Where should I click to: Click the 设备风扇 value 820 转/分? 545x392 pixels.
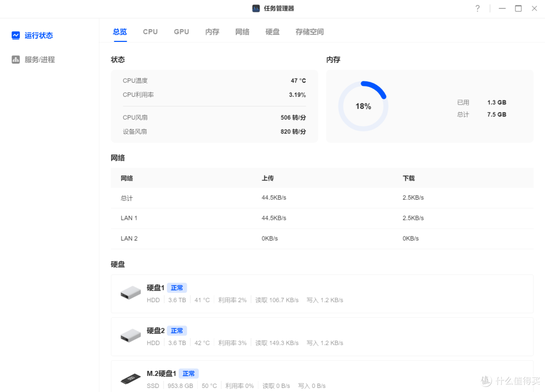(293, 132)
